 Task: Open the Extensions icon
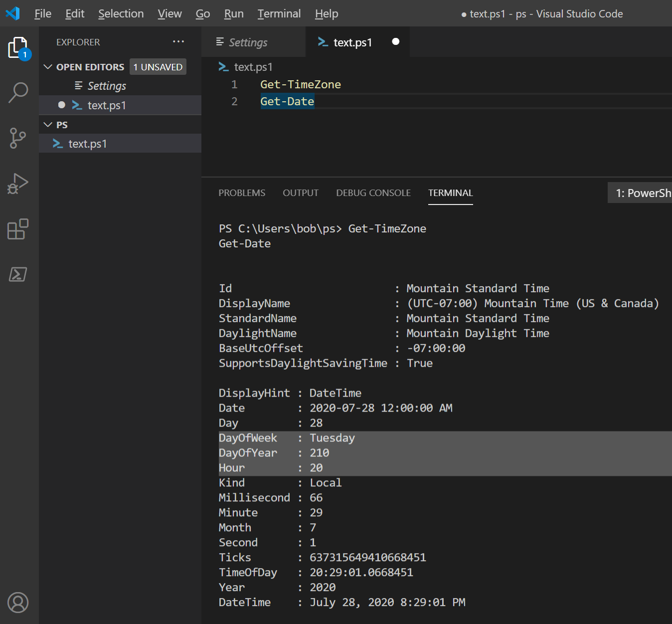click(x=18, y=229)
